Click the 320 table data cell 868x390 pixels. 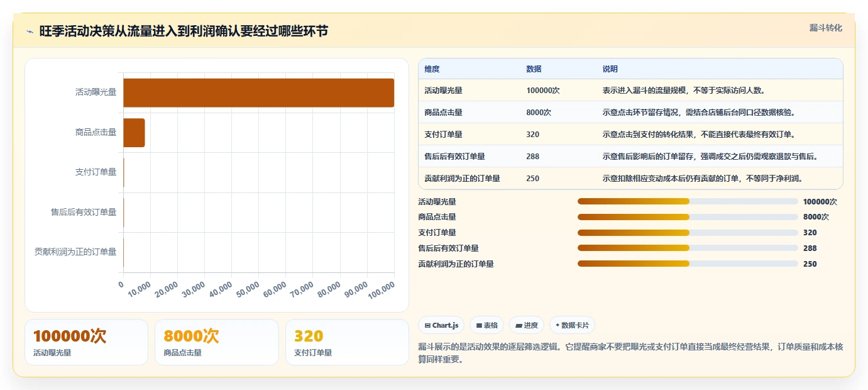click(x=532, y=134)
